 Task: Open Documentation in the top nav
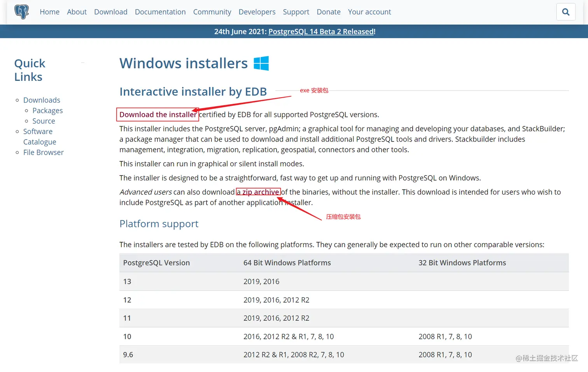click(x=160, y=12)
